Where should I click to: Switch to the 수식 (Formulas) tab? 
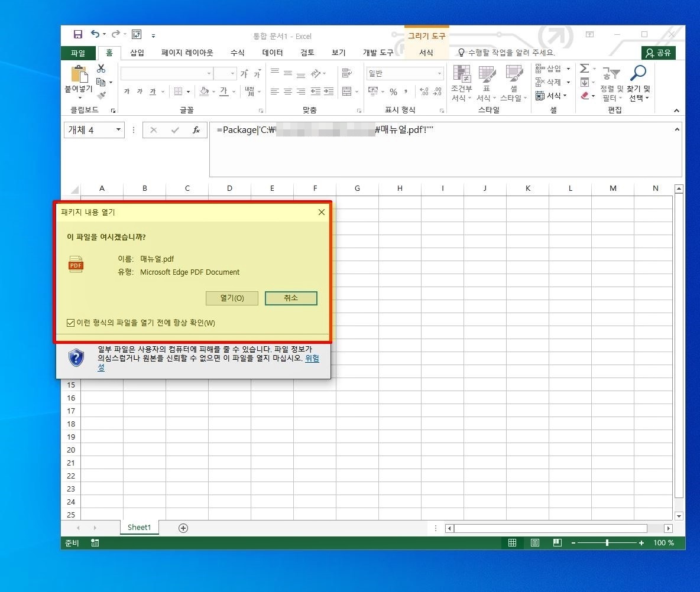click(x=238, y=53)
